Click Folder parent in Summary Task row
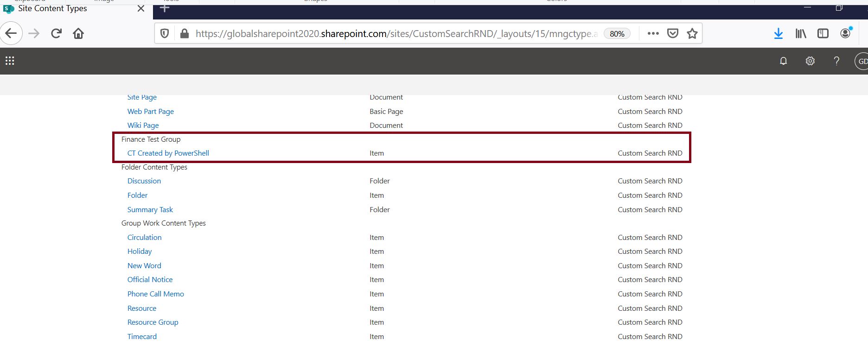The width and height of the screenshot is (868, 346). (x=379, y=209)
